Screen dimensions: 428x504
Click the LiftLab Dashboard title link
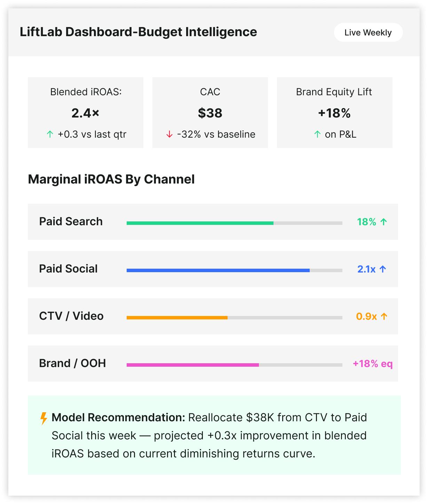pyautogui.click(x=138, y=32)
